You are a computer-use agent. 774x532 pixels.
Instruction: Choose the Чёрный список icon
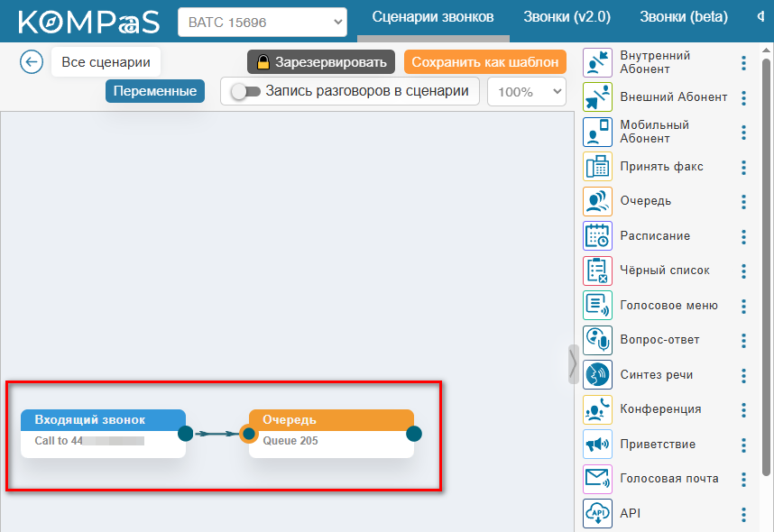(597, 271)
